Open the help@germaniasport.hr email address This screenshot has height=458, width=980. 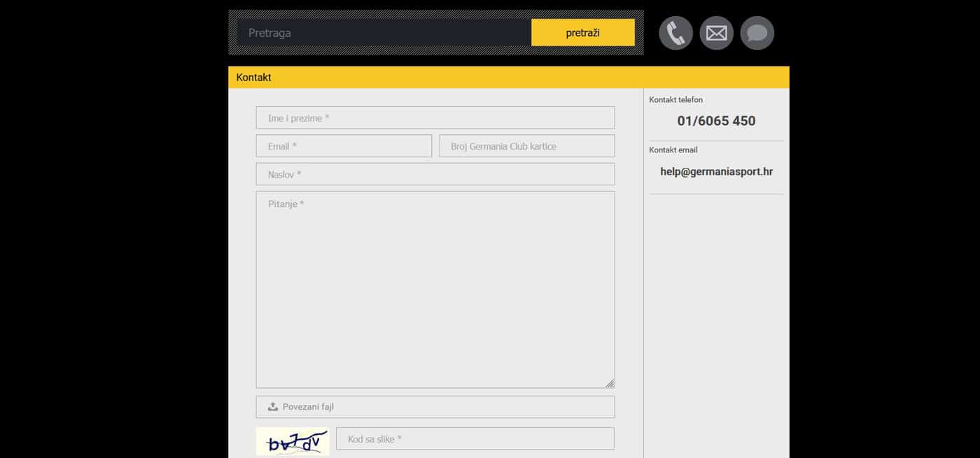[x=716, y=171]
